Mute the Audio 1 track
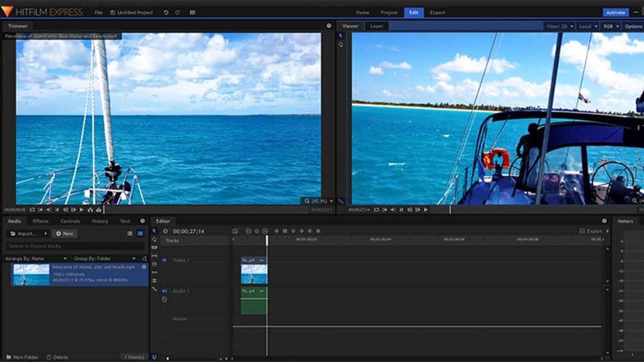 tap(165, 291)
